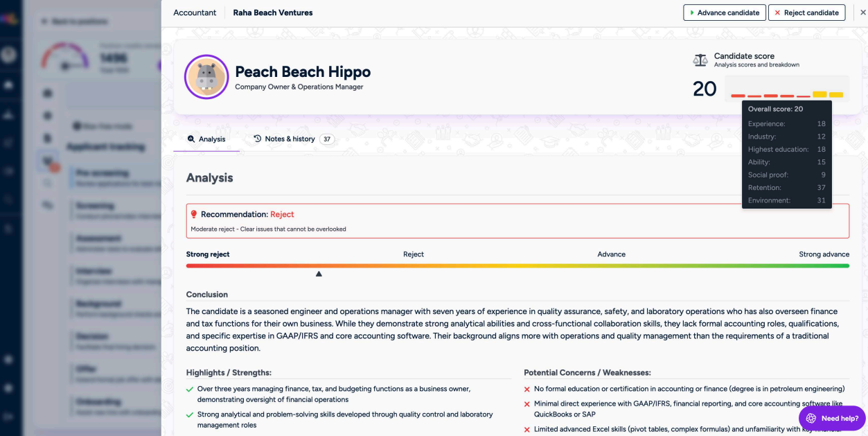
Task: Click the clock icon on Notes & history
Action: (258, 139)
